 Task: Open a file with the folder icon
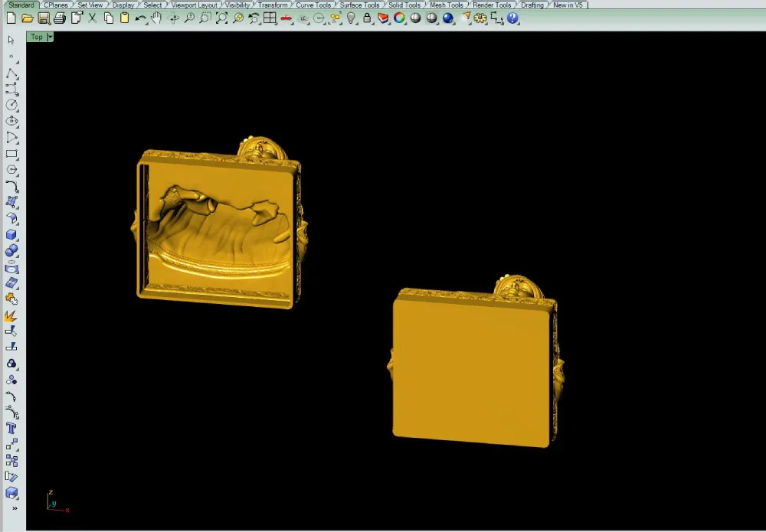[x=28, y=18]
